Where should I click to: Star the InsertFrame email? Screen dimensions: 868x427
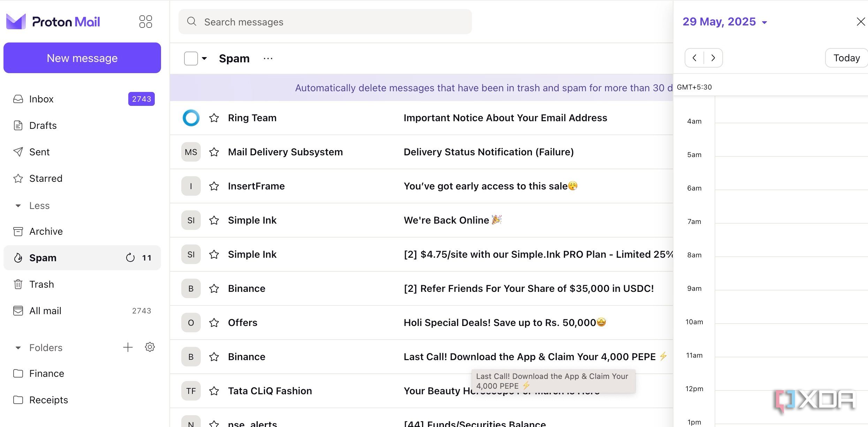(214, 186)
